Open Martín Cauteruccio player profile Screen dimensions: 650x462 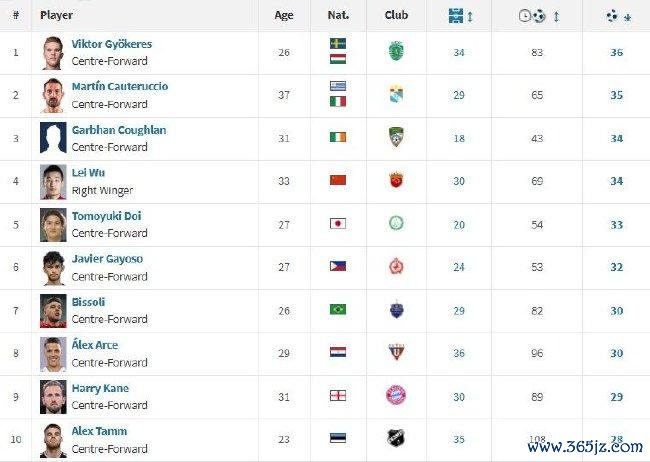(x=120, y=86)
